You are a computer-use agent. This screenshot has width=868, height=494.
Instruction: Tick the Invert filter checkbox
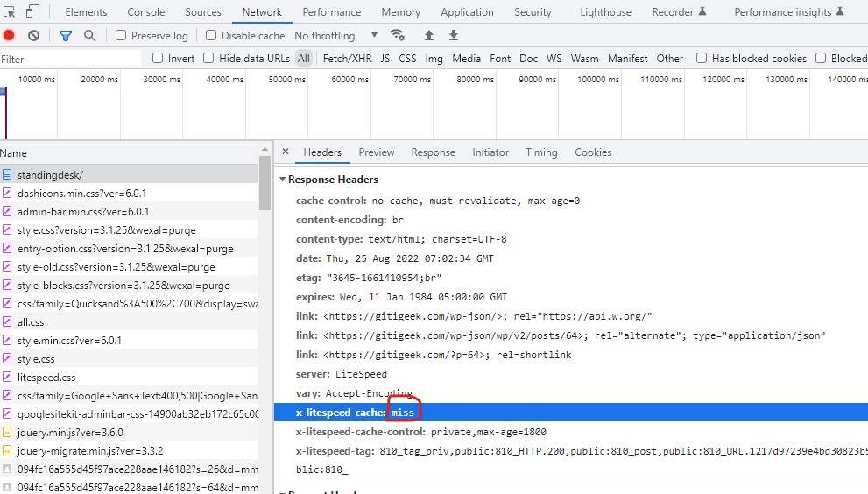coord(159,59)
